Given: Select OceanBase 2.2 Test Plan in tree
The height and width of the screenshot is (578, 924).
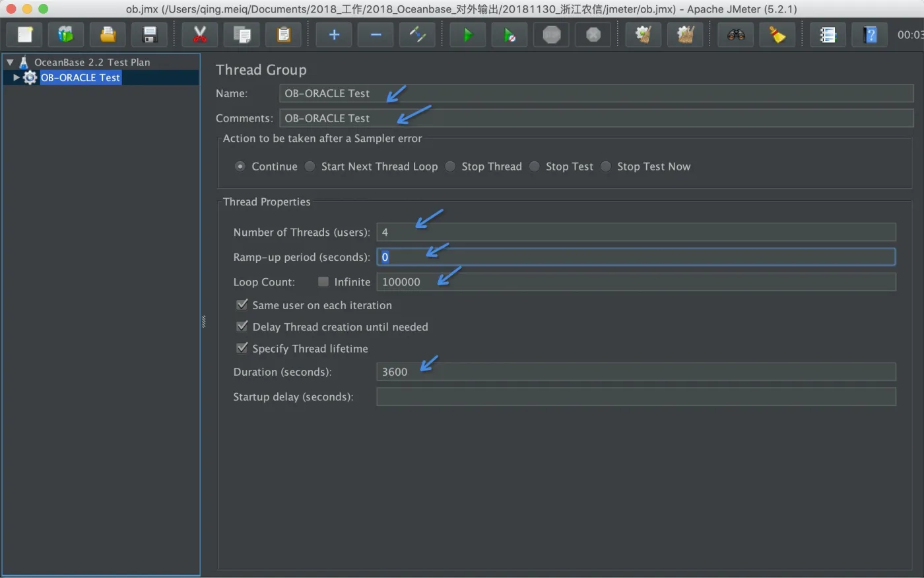Looking at the screenshot, I should click(92, 62).
